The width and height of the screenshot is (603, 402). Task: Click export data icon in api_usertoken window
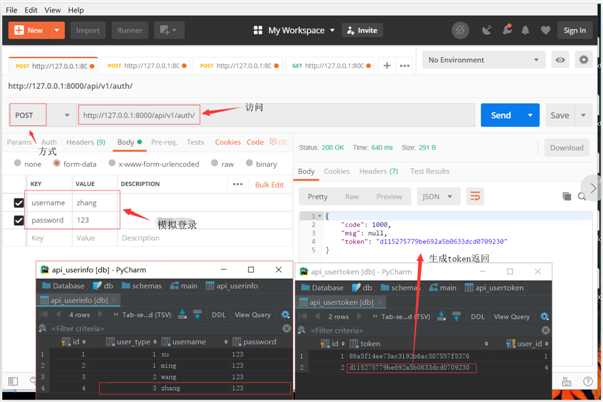coord(441,317)
